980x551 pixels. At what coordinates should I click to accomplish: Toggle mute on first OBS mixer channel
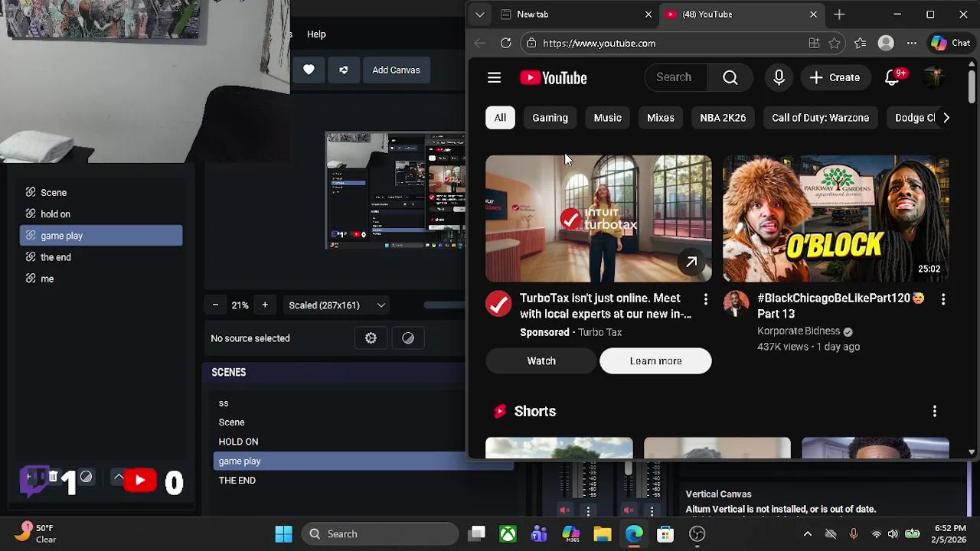pos(564,510)
